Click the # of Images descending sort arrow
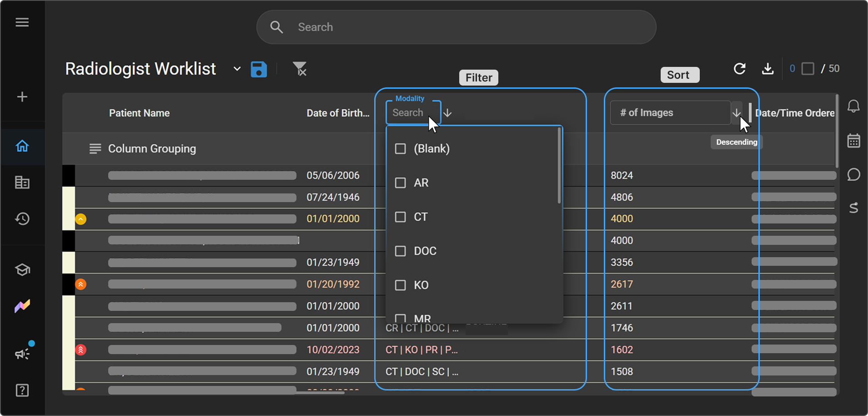The width and height of the screenshot is (868, 416). click(737, 113)
